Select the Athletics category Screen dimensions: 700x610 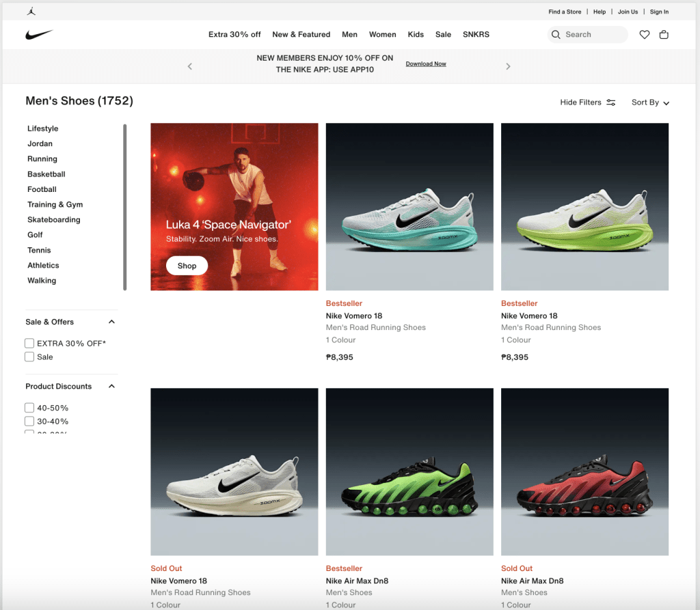click(43, 265)
